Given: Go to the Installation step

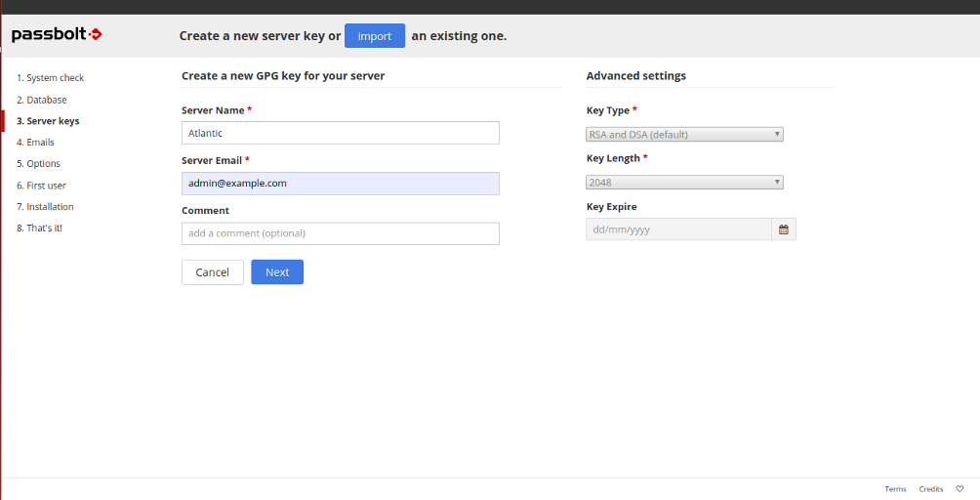Looking at the screenshot, I should pyautogui.click(x=45, y=206).
